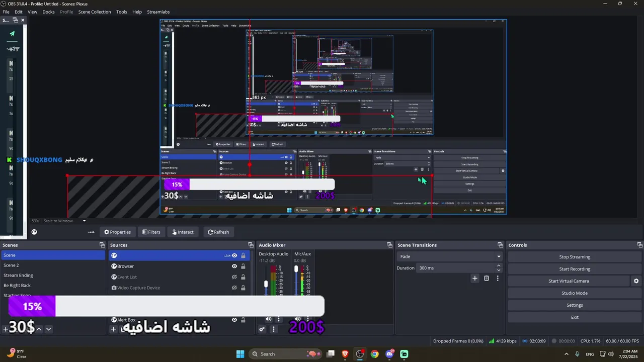Unlock the Browser source
This screenshot has height=362, width=644.
[x=243, y=266]
